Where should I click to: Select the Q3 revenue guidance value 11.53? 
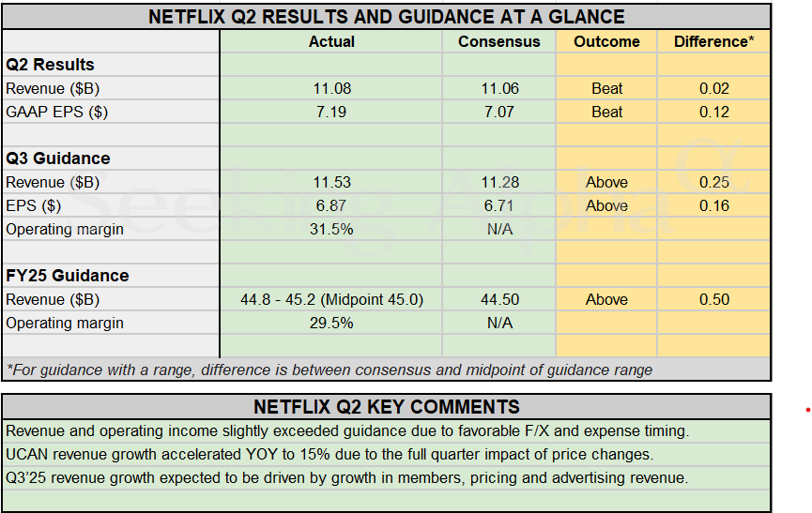pyautogui.click(x=331, y=182)
